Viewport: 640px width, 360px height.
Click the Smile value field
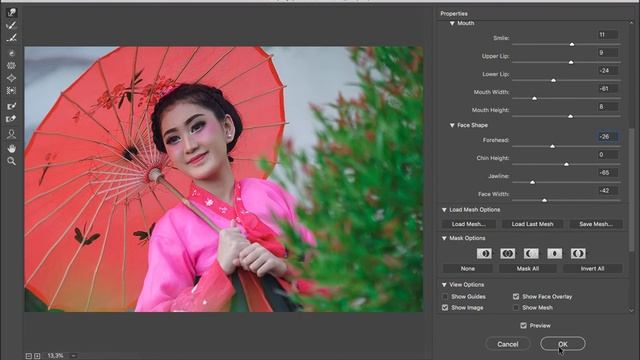point(608,35)
